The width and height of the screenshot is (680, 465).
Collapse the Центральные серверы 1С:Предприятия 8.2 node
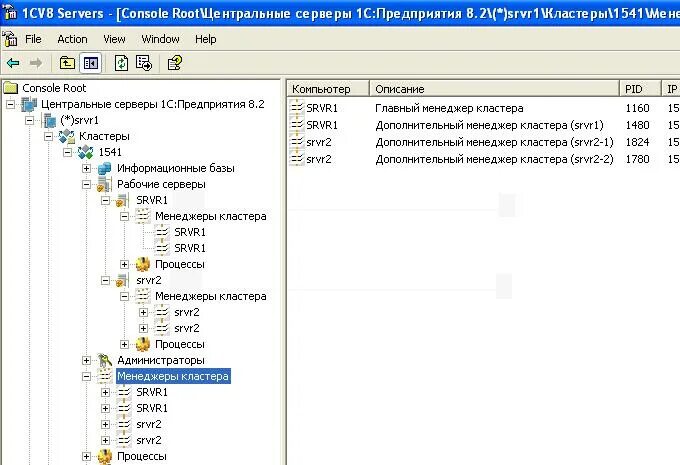pyautogui.click(x=10, y=104)
